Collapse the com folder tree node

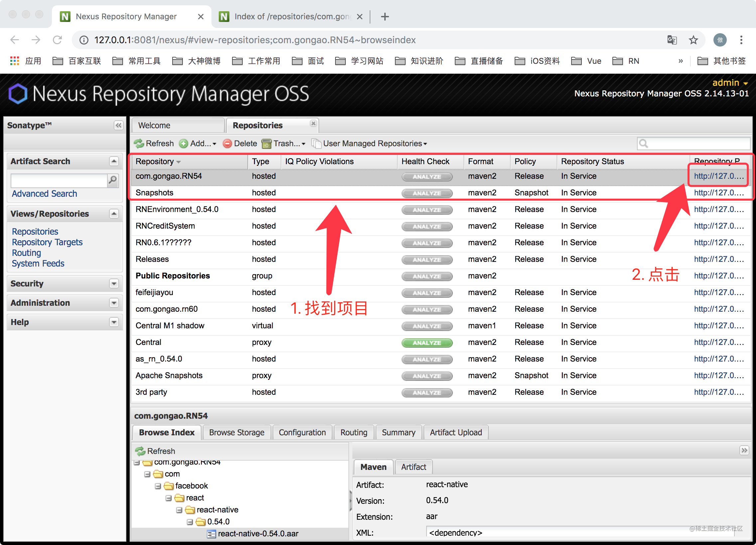point(147,474)
